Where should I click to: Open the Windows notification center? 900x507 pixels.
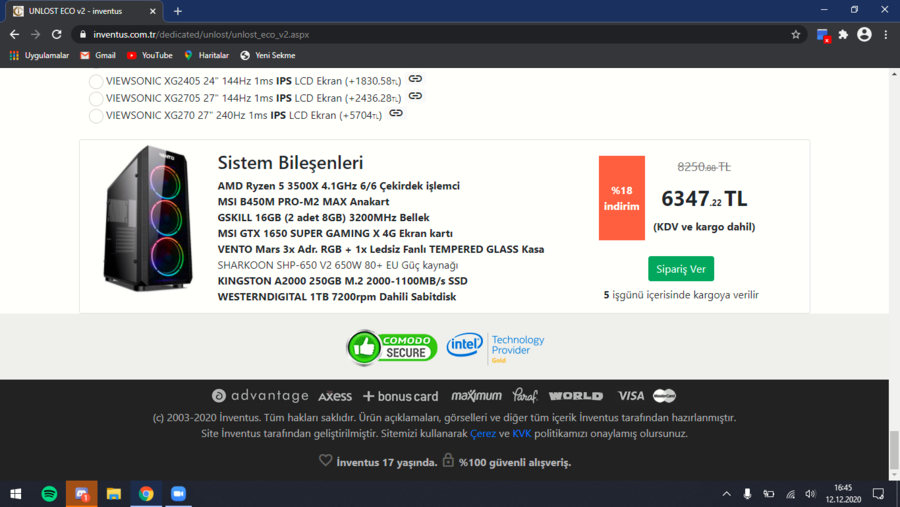point(878,494)
